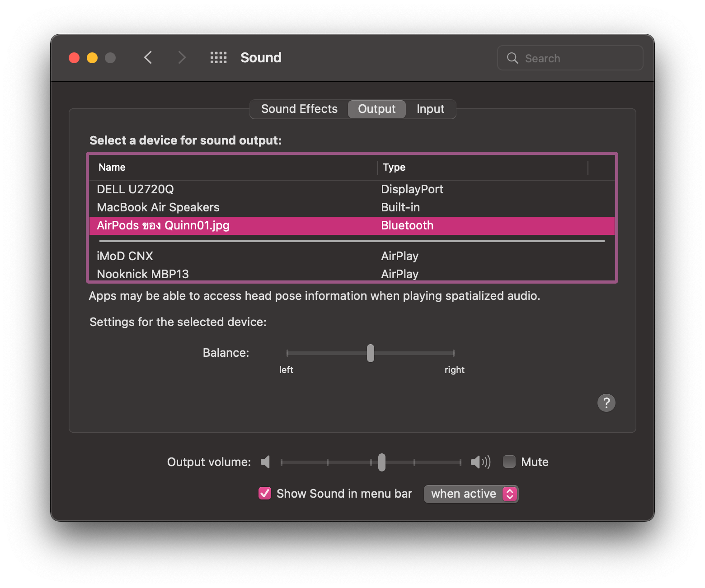Select the Output tab
The height and width of the screenshot is (588, 705).
pos(376,109)
